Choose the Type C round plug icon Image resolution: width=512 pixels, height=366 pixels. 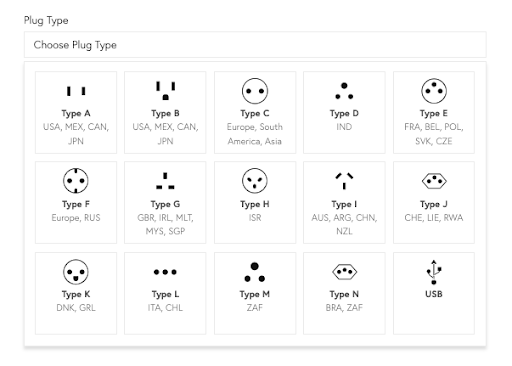pyautogui.click(x=255, y=91)
